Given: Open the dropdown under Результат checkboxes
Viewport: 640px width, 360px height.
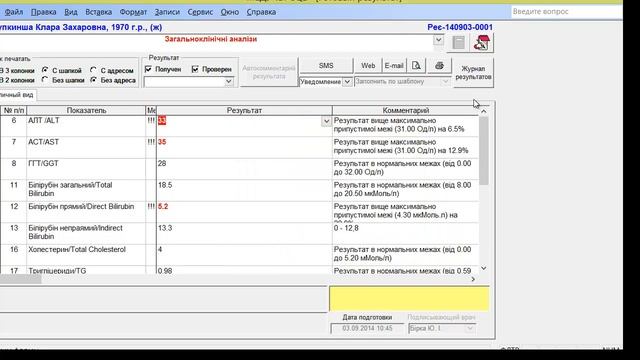Looking at the screenshot, I should [x=229, y=82].
